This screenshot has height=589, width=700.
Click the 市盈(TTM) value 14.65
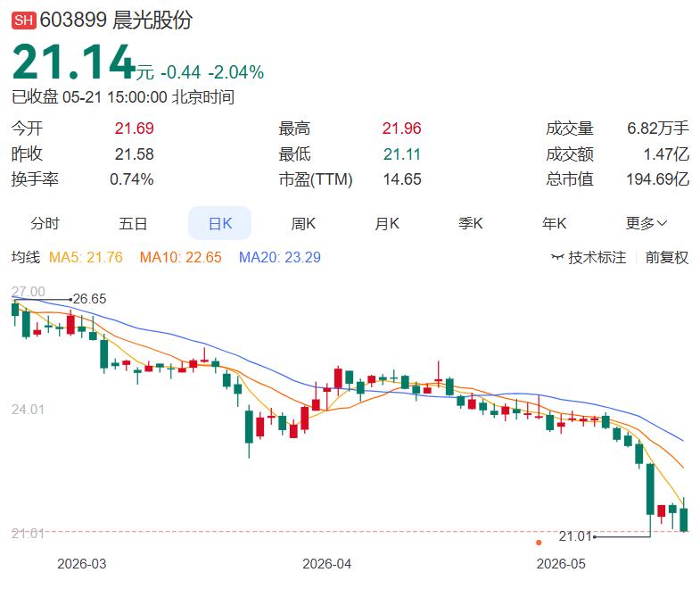pos(402,179)
